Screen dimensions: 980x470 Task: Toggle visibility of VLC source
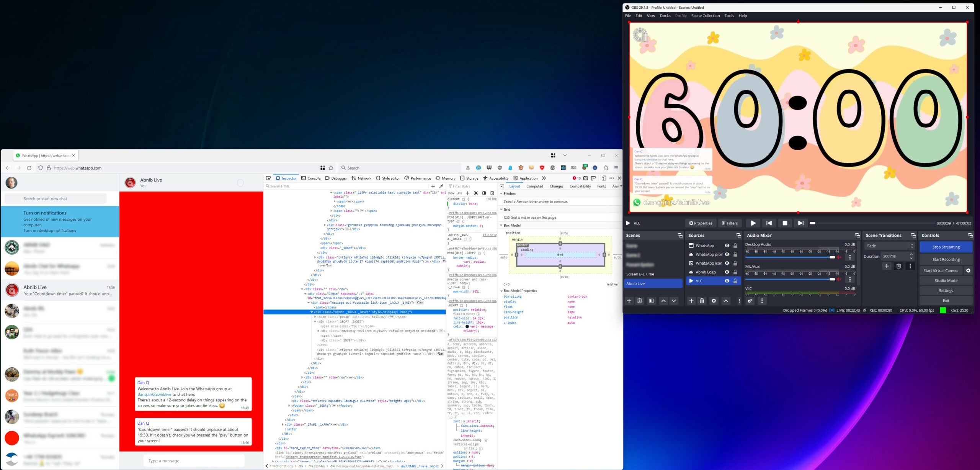(x=727, y=281)
